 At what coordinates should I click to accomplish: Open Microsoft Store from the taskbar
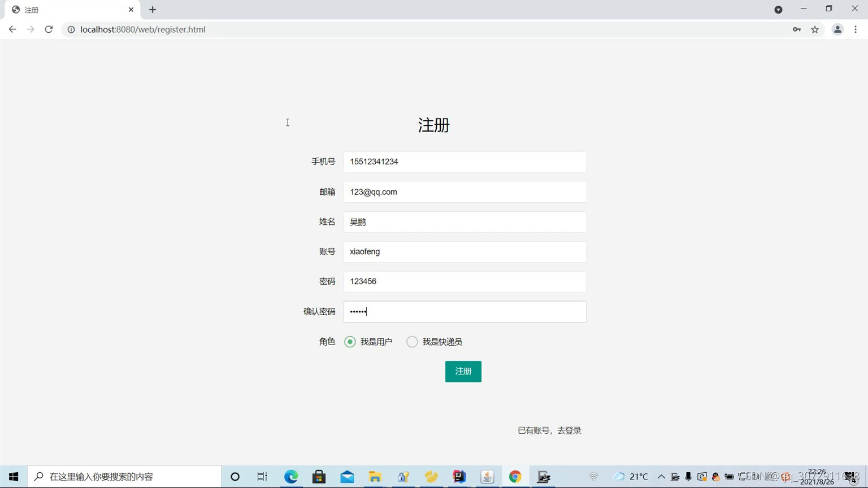[x=319, y=477]
